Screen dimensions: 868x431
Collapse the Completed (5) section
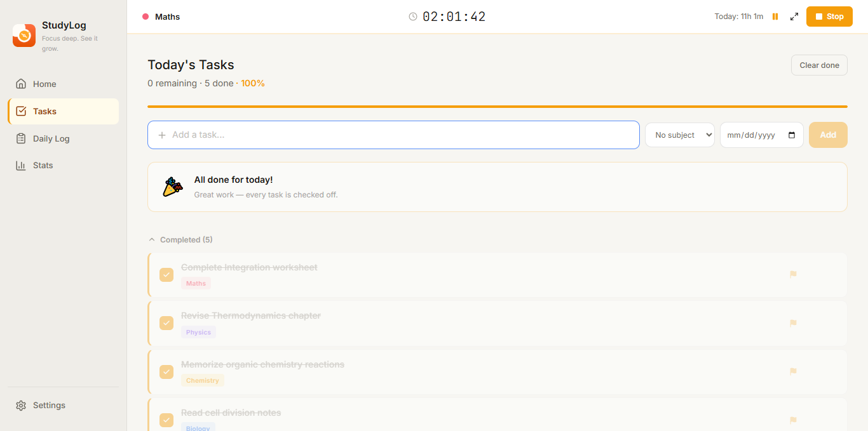(180, 239)
